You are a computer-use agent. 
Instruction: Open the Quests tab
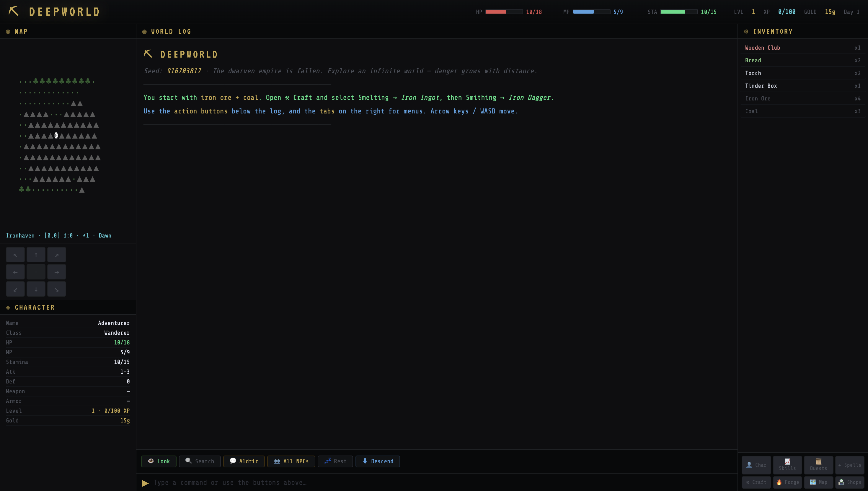[x=818, y=465]
